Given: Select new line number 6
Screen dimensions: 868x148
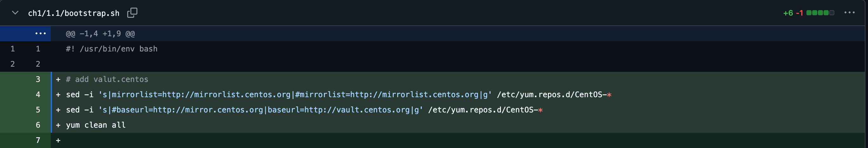Looking at the screenshot, I should 38,125.
